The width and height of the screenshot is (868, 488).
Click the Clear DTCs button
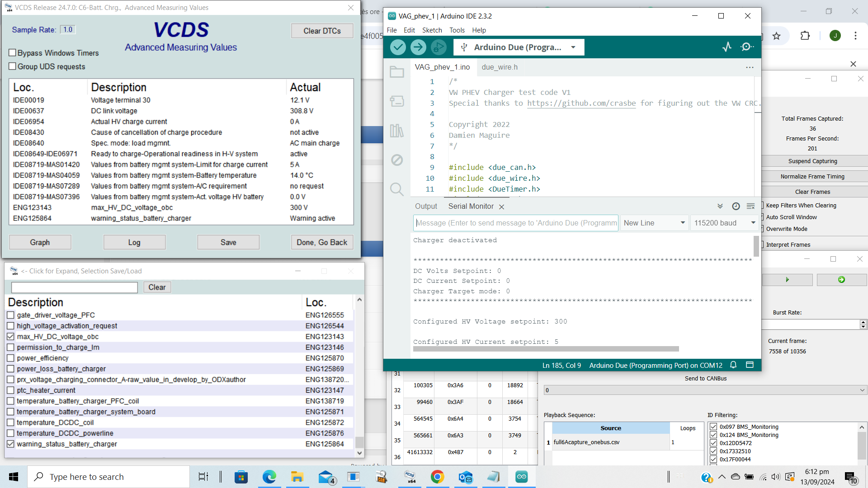pyautogui.click(x=322, y=31)
